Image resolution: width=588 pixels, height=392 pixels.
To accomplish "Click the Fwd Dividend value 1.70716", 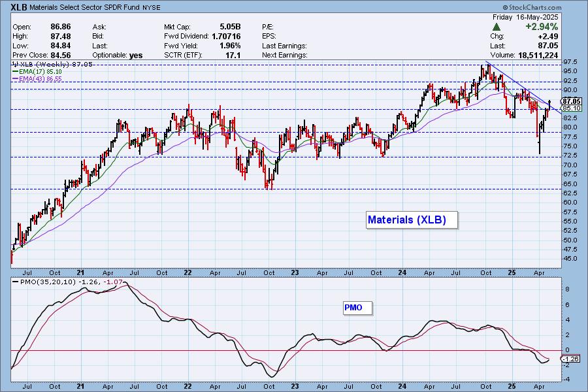I will [x=226, y=37].
